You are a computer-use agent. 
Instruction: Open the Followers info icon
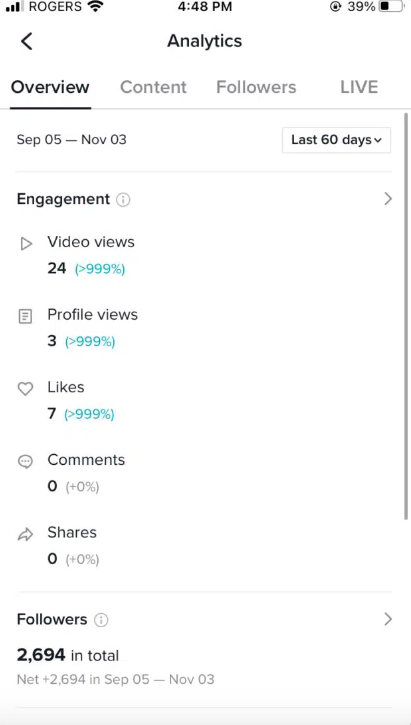[101, 620]
